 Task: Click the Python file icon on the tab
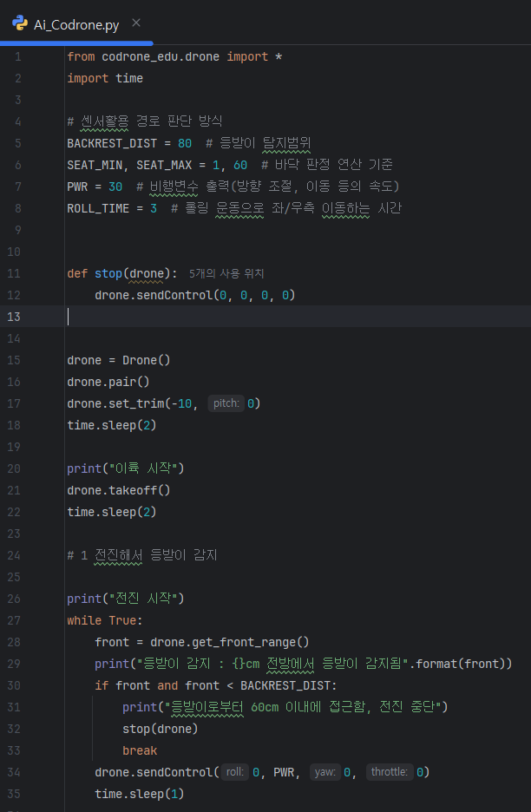tap(20, 23)
